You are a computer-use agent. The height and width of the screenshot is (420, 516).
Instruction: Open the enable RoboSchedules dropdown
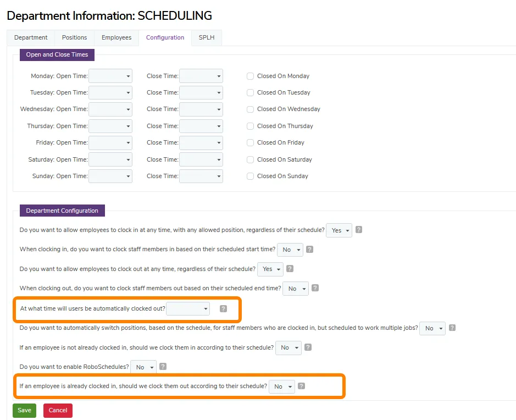point(143,367)
